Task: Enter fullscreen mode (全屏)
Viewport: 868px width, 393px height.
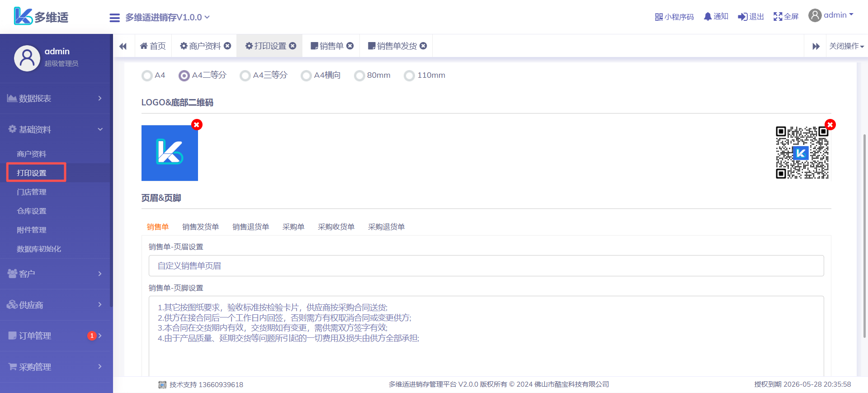Action: (778, 17)
